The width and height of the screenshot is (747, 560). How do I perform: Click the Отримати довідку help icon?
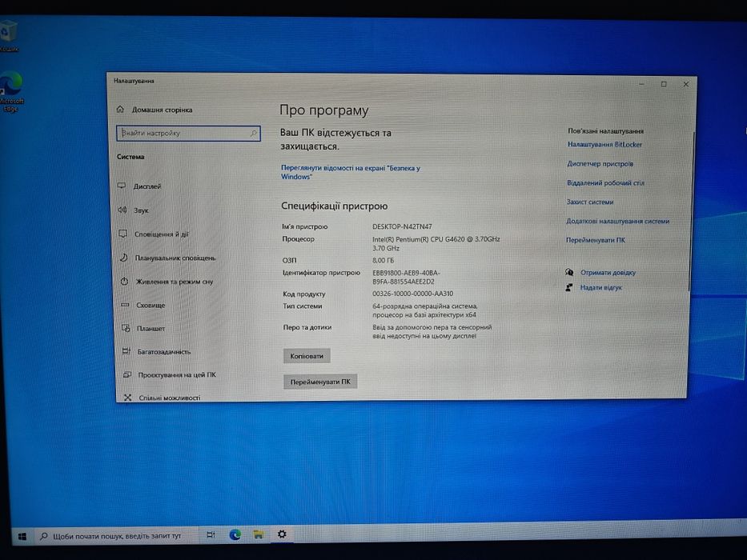click(x=568, y=272)
